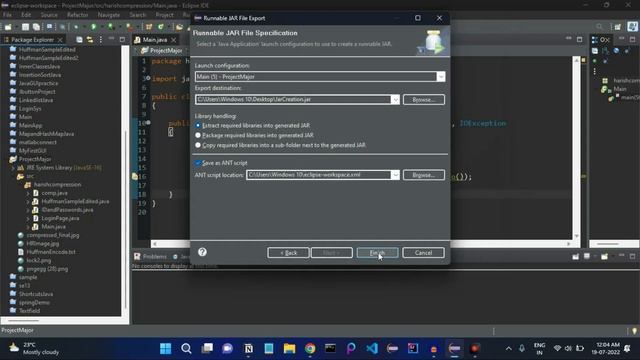Select HuffmanEncode.txt file

(x=51, y=252)
